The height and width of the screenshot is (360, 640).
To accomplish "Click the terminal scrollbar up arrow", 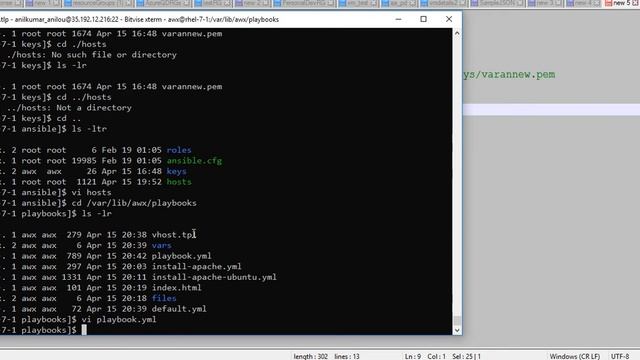I will (x=457, y=33).
